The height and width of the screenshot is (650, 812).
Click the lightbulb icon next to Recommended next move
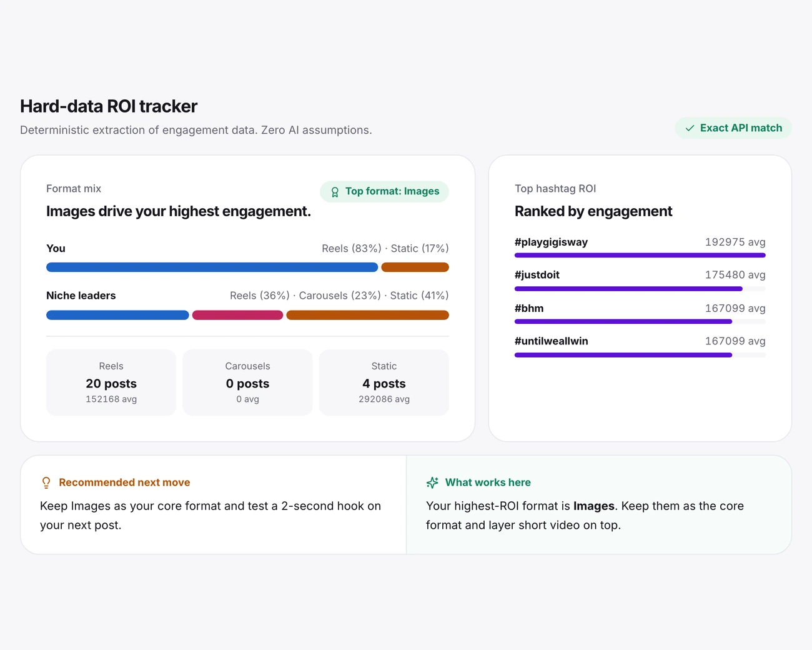pyautogui.click(x=46, y=482)
